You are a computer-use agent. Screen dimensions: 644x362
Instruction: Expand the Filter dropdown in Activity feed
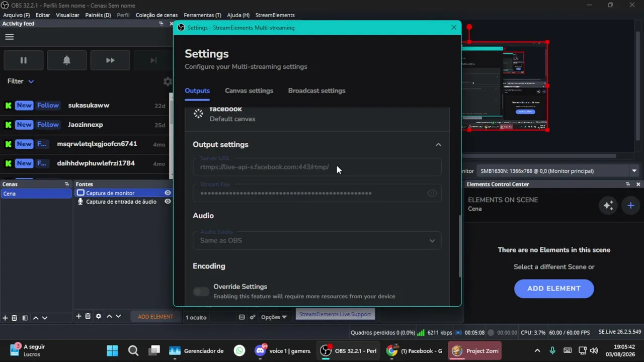[21, 81]
